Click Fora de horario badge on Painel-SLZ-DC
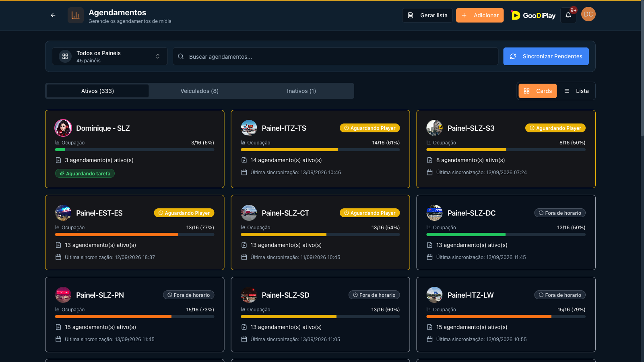The height and width of the screenshot is (362, 644). (560, 213)
